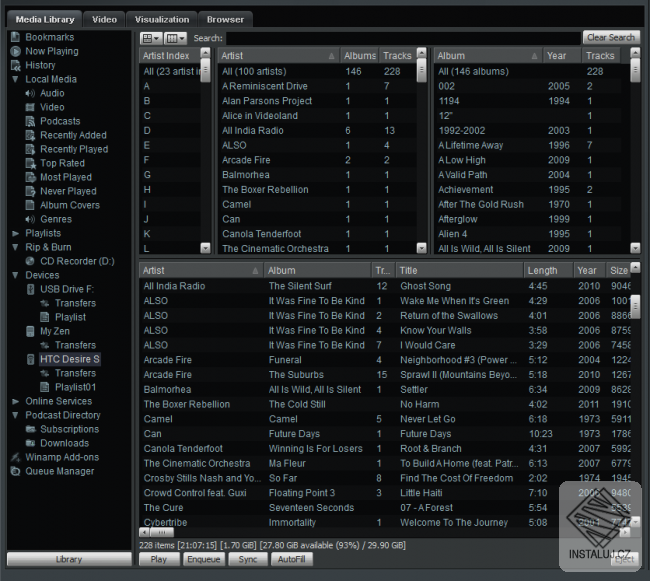Image resolution: width=650 pixels, height=581 pixels.
Task: Click down arrow of Artist Index scrollbar
Action: pos(205,248)
